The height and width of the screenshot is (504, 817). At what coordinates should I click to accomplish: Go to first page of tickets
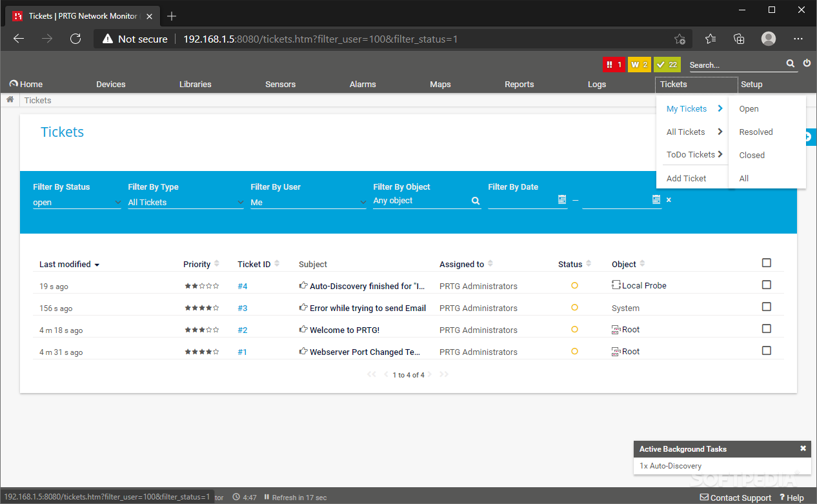(x=371, y=374)
